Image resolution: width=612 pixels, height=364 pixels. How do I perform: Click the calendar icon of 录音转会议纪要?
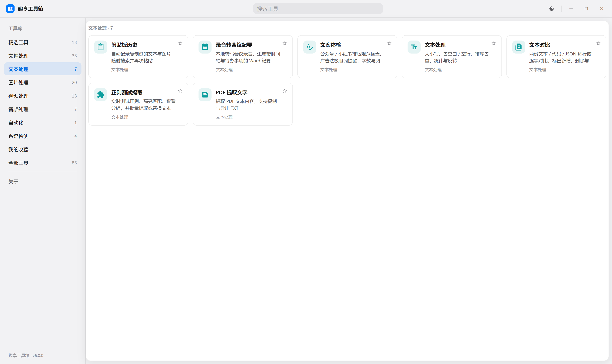[x=205, y=47]
